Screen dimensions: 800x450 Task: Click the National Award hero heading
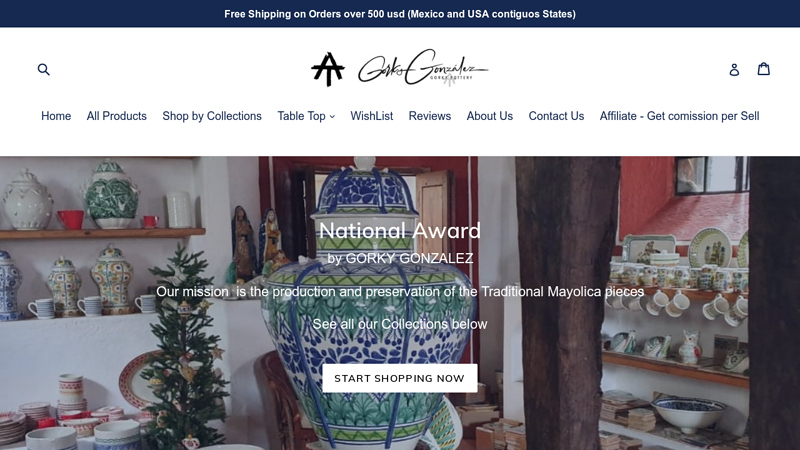click(x=400, y=231)
